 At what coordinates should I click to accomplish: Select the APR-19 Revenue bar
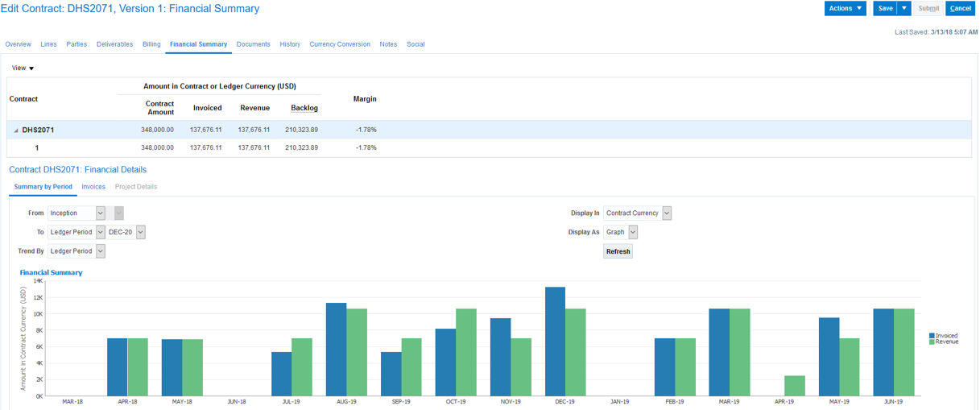pos(794,386)
